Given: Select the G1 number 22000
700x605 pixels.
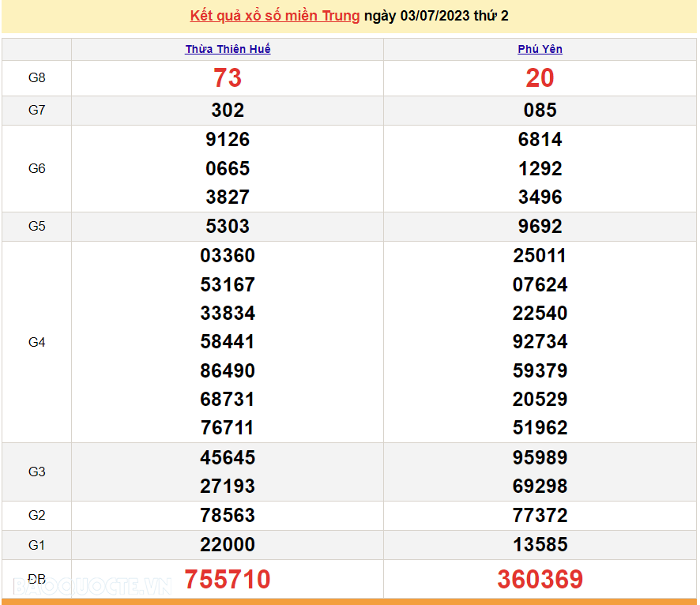Looking at the screenshot, I should click(x=228, y=544).
